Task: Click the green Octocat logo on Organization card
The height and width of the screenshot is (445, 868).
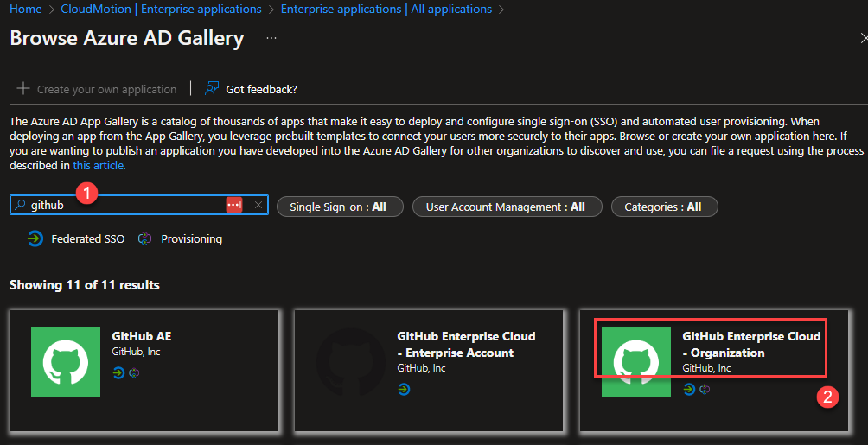Action: [x=636, y=362]
